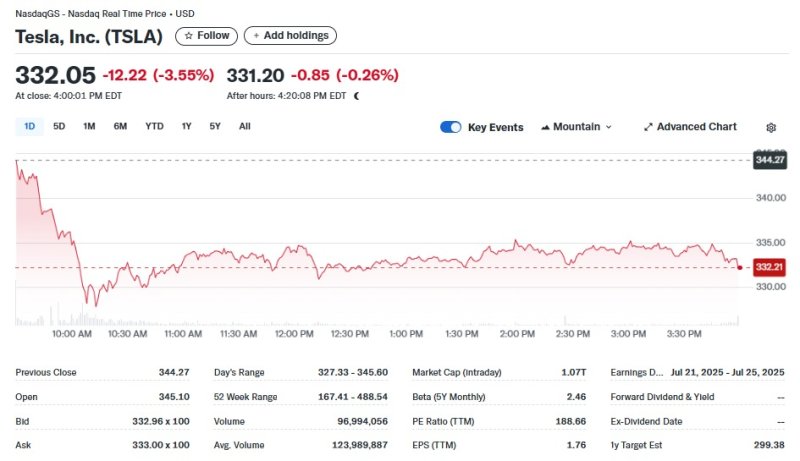Click the Add holdings button

pyautogui.click(x=290, y=35)
